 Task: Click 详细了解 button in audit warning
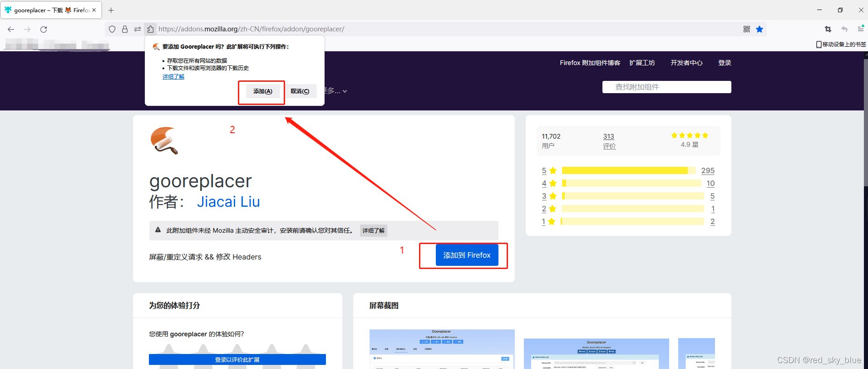coord(373,230)
